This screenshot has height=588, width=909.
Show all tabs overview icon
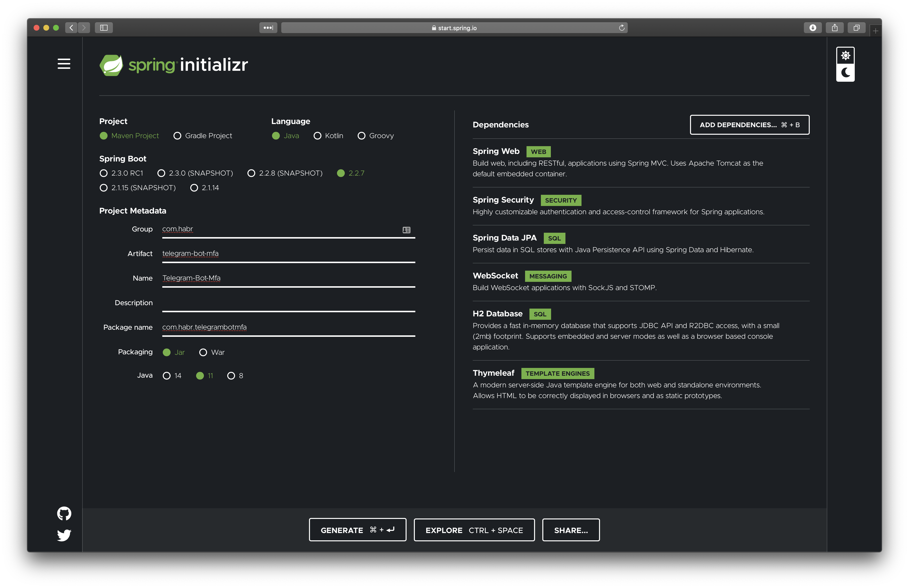tap(857, 27)
